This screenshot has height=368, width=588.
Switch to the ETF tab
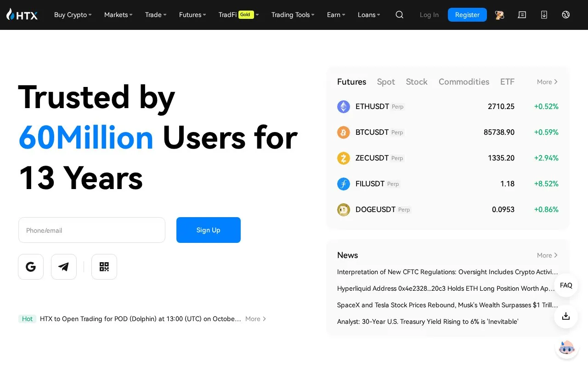(x=507, y=82)
